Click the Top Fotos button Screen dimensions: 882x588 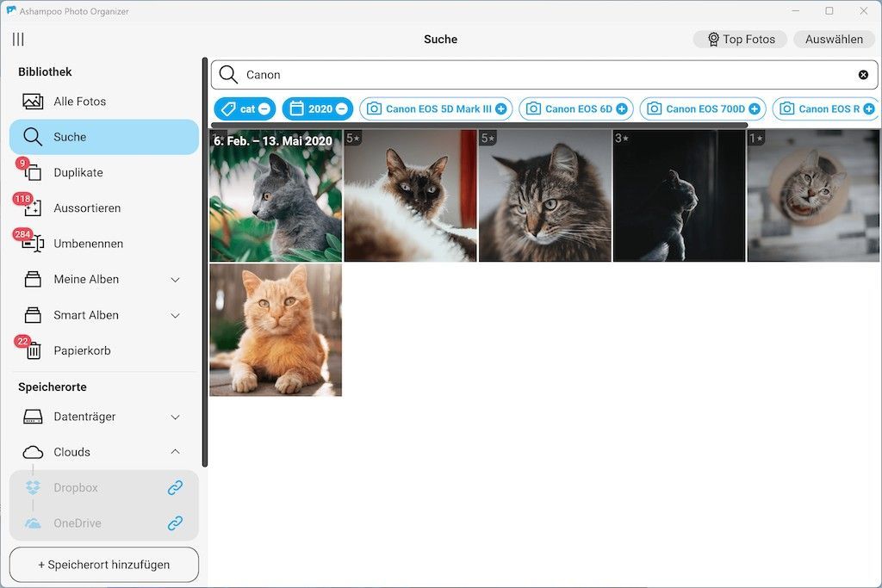click(x=740, y=40)
